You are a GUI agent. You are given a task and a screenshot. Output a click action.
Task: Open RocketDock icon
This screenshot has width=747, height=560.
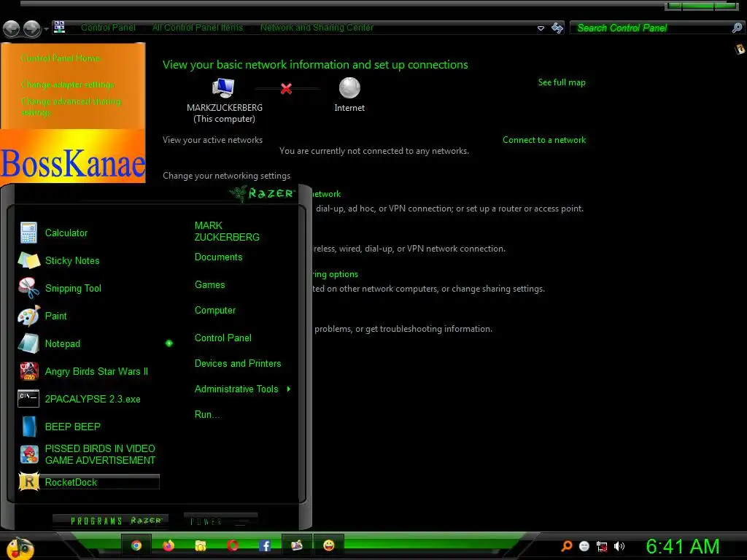(28, 481)
